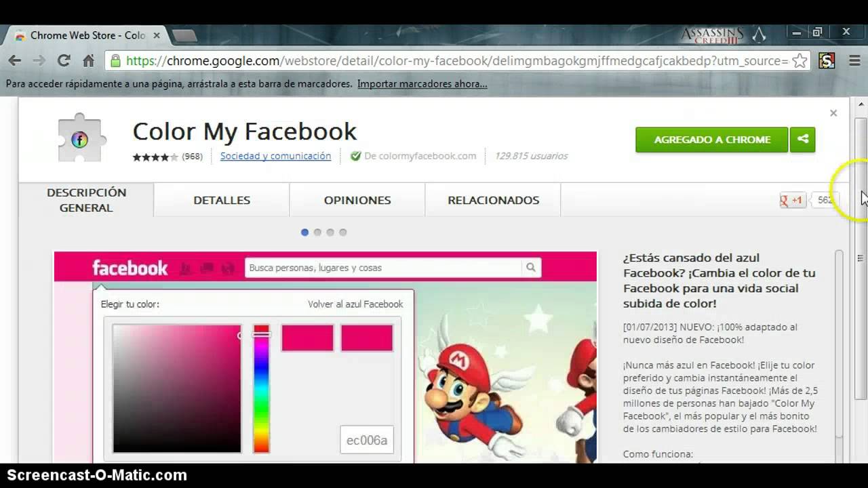Open the Chrome hamburger menu

(x=854, y=61)
